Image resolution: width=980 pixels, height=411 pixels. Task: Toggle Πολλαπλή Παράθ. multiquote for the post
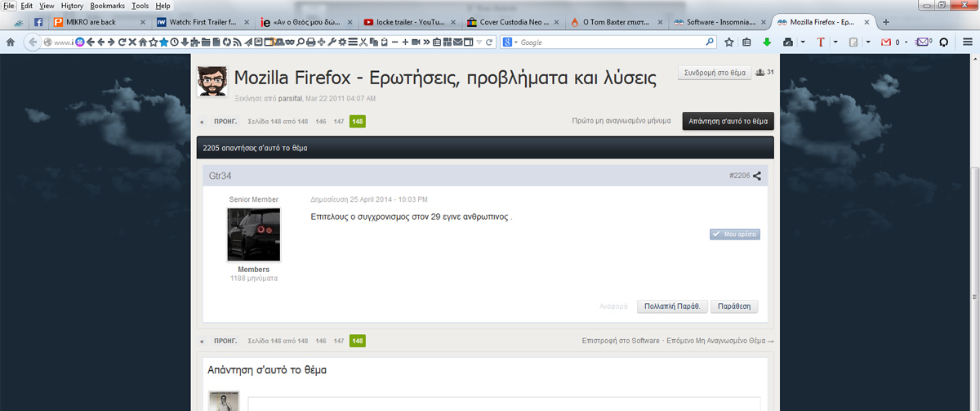[x=671, y=306]
